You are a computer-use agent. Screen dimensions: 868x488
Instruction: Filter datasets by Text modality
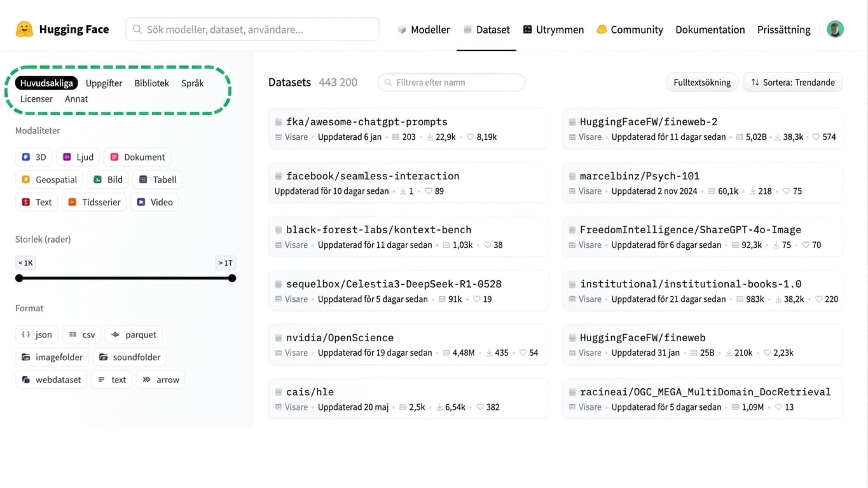pos(36,202)
